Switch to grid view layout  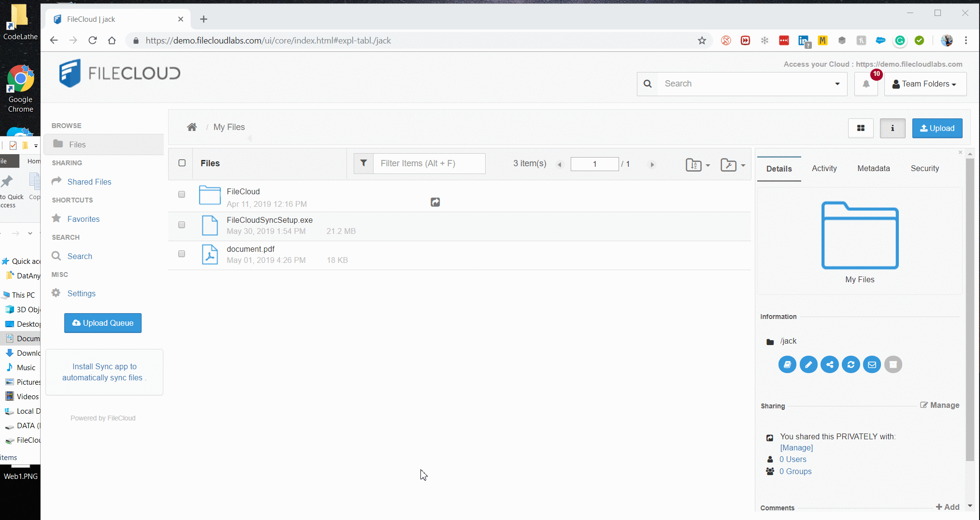pyautogui.click(x=861, y=128)
